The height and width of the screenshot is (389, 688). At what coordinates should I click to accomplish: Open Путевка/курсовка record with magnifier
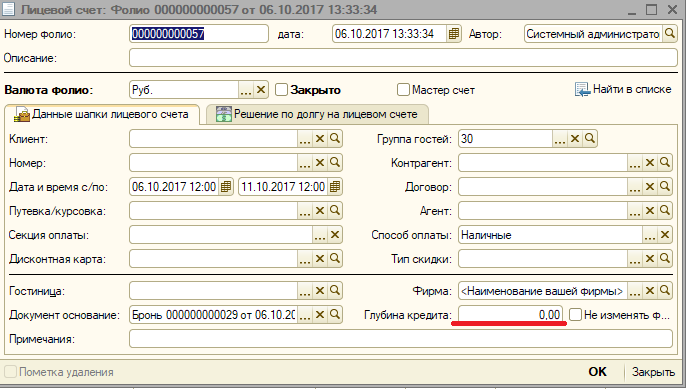pos(335,211)
